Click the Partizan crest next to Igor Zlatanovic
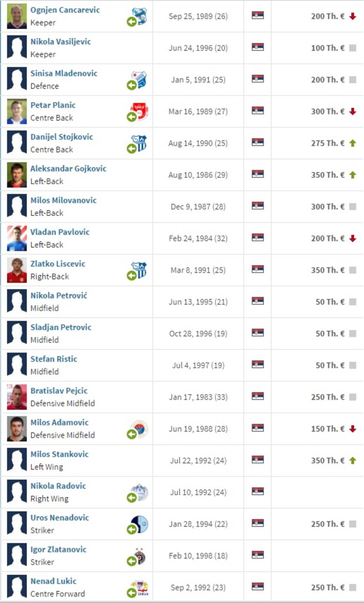The height and width of the screenshot is (603, 364). [139, 556]
